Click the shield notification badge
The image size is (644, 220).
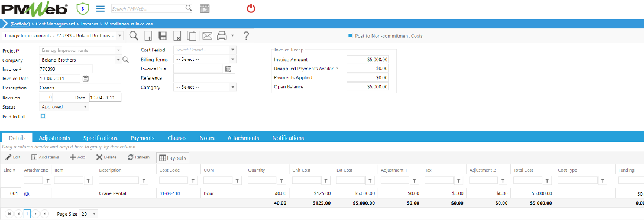83,8
